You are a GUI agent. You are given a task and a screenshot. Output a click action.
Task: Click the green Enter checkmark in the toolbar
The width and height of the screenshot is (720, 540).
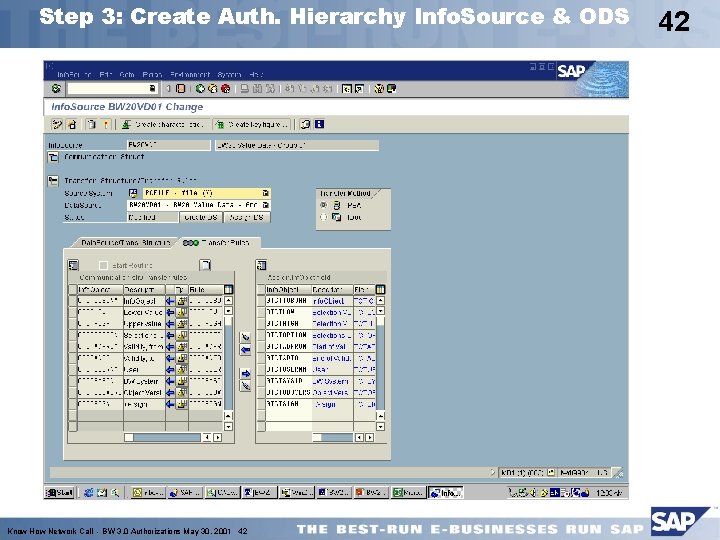click(56, 88)
